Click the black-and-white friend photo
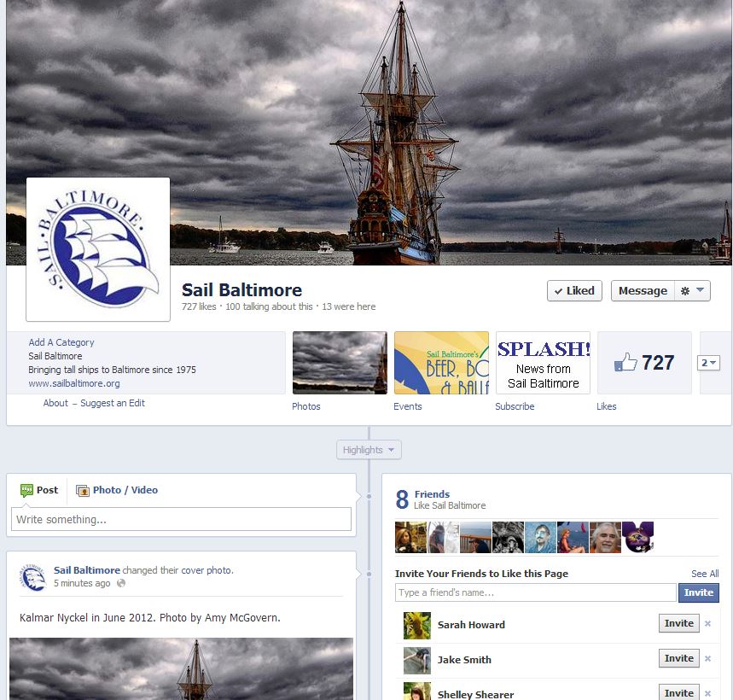 [x=508, y=537]
